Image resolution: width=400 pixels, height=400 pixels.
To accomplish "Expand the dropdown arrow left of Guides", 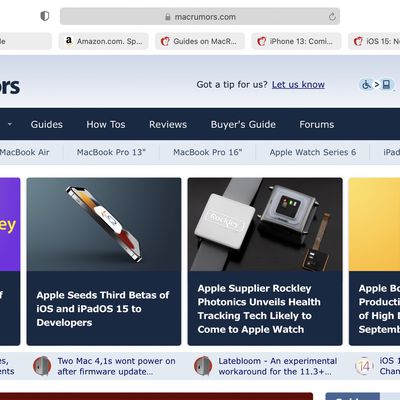I will pyautogui.click(x=10, y=124).
